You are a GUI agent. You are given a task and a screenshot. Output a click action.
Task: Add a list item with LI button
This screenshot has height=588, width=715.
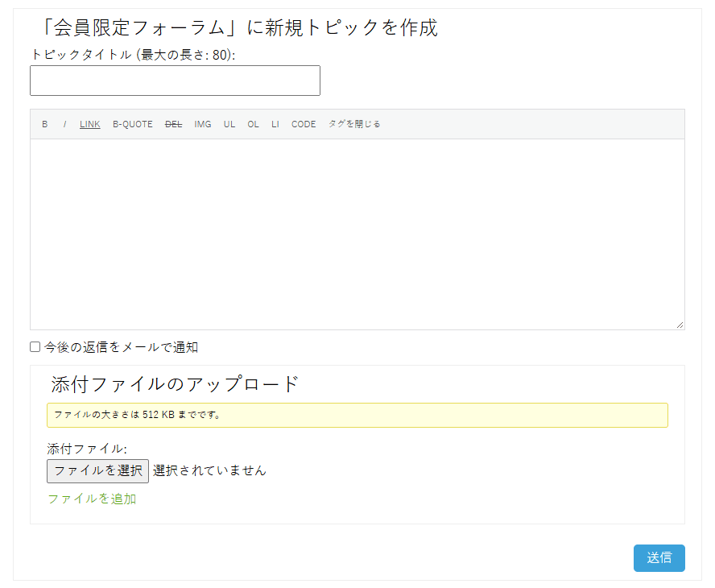pos(275,124)
